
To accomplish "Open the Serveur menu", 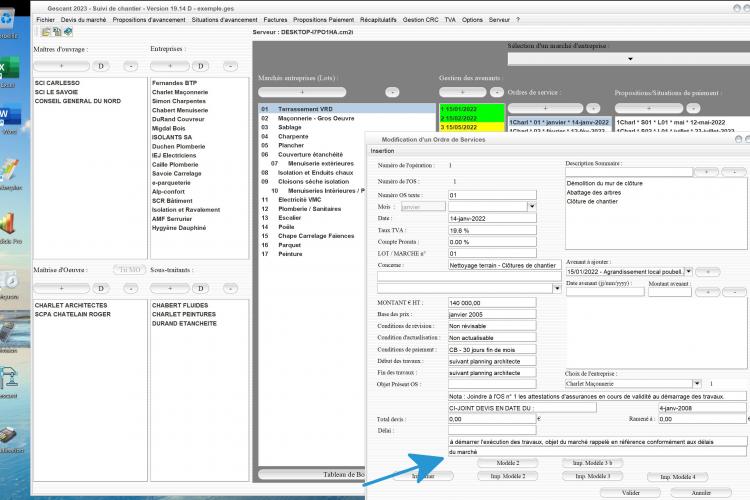I will pyautogui.click(x=499, y=20).
